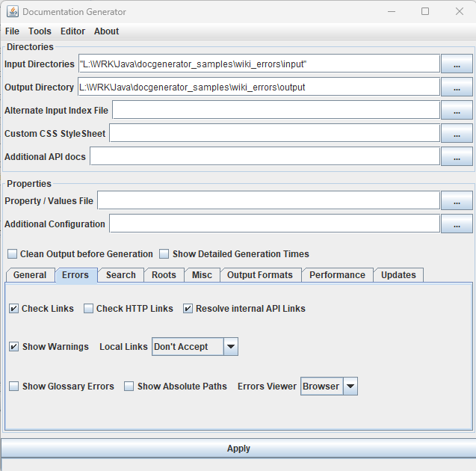This screenshot has width=476, height=471.
Task: Close the Documentation Generator window
Action: (x=460, y=11)
